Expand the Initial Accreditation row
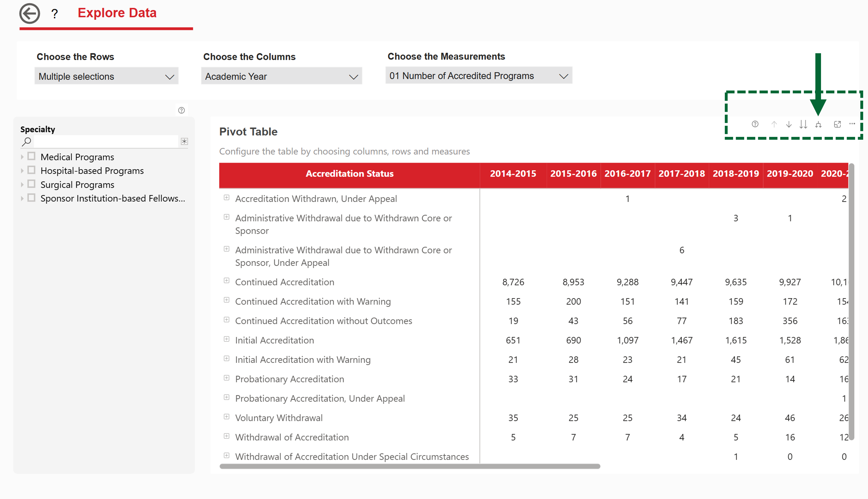 click(x=227, y=339)
